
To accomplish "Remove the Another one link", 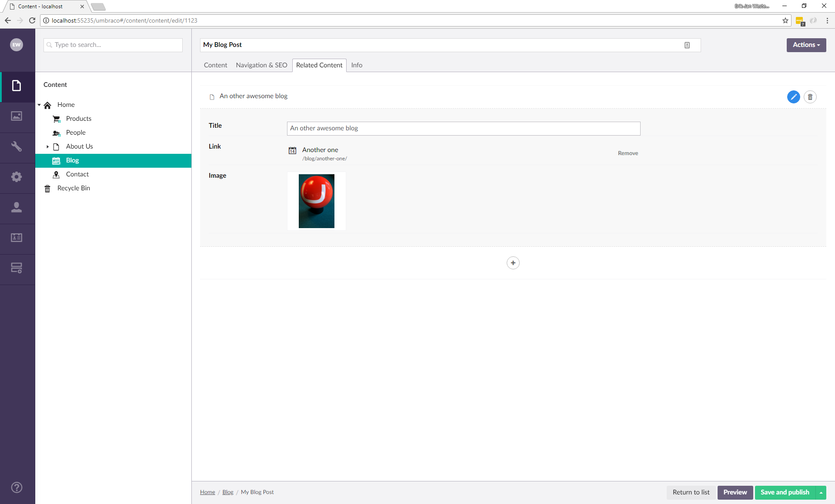I will pos(628,153).
